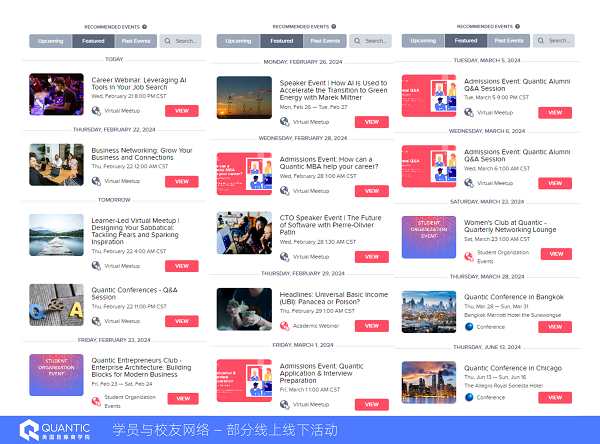Image resolution: width=600 pixels, height=444 pixels.
Task: Open the Chicago skyline thumbnail
Action: [429, 382]
